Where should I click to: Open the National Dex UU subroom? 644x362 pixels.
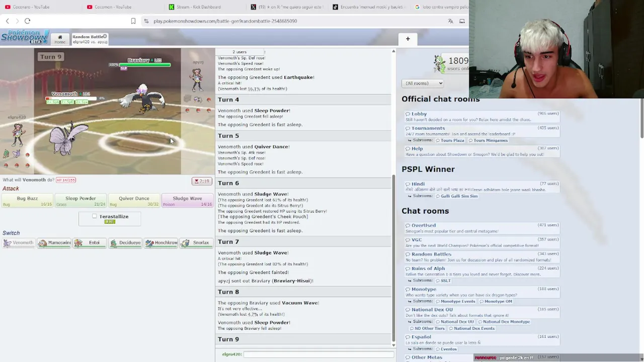coord(455,322)
